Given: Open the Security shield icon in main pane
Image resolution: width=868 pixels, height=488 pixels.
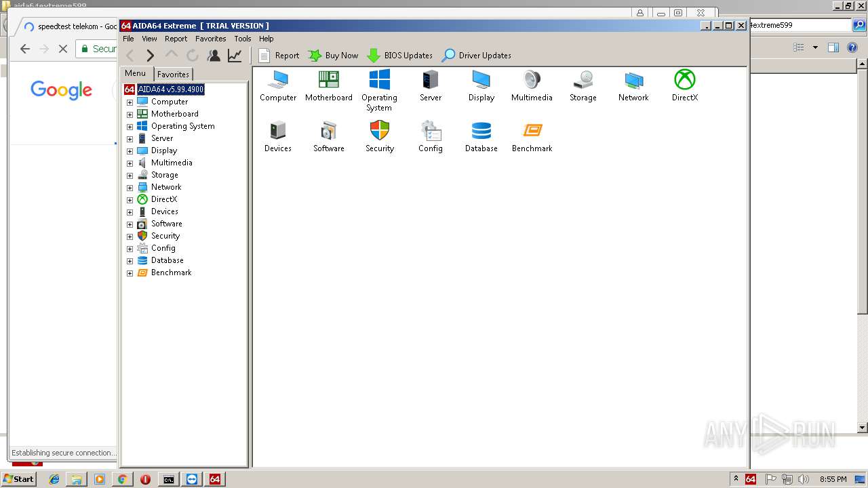Looking at the screenshot, I should [380, 130].
